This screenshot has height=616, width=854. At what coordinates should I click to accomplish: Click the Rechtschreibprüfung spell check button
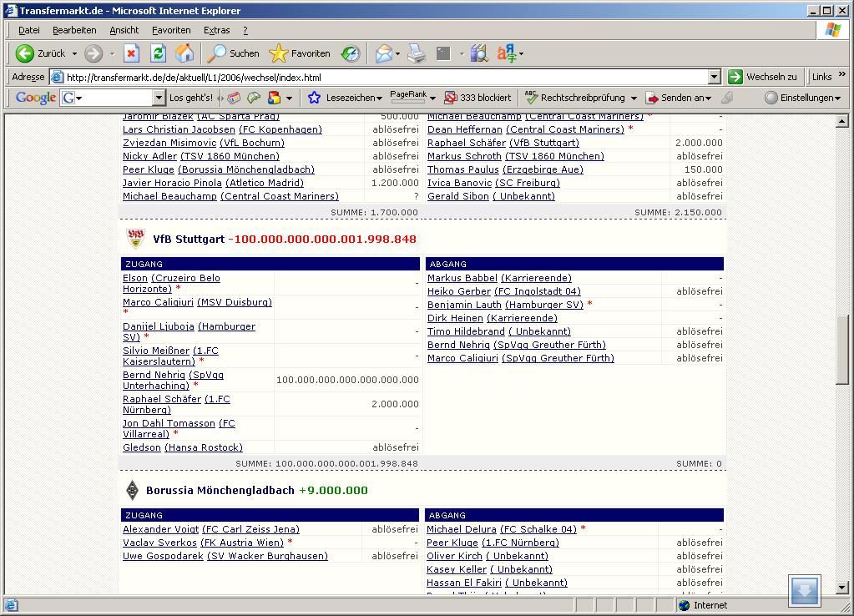click(x=575, y=98)
